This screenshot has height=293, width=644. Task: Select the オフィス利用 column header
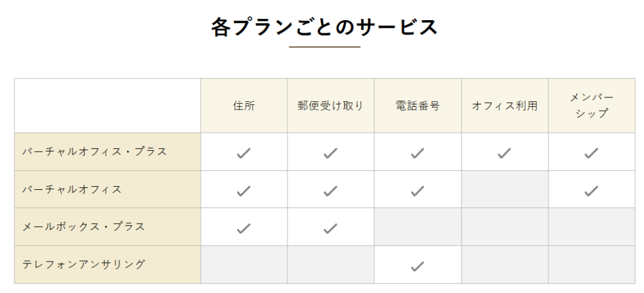tap(505, 106)
